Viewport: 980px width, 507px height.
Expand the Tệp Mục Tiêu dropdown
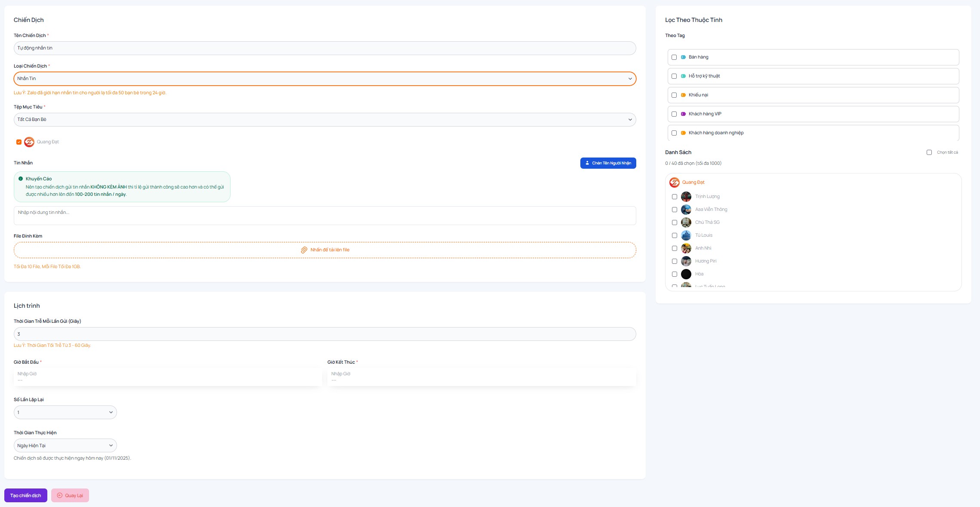(324, 120)
